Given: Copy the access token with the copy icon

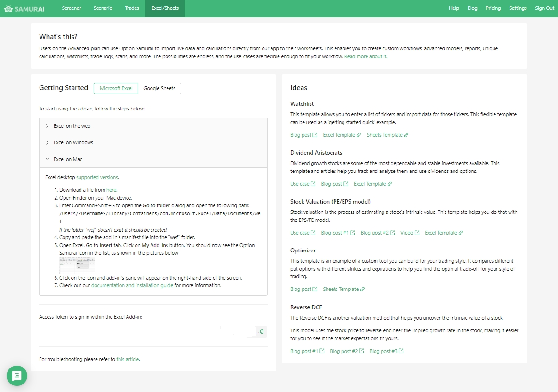Looking at the screenshot, I should (x=262, y=331).
